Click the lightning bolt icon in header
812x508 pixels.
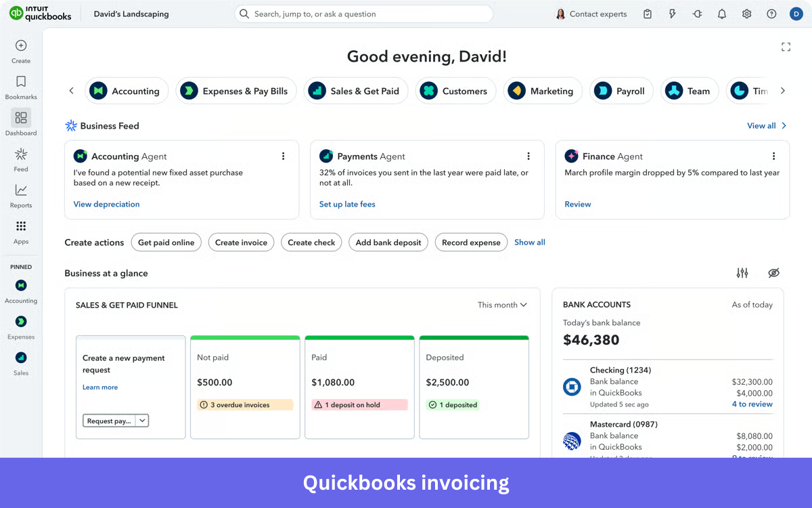pyautogui.click(x=673, y=14)
